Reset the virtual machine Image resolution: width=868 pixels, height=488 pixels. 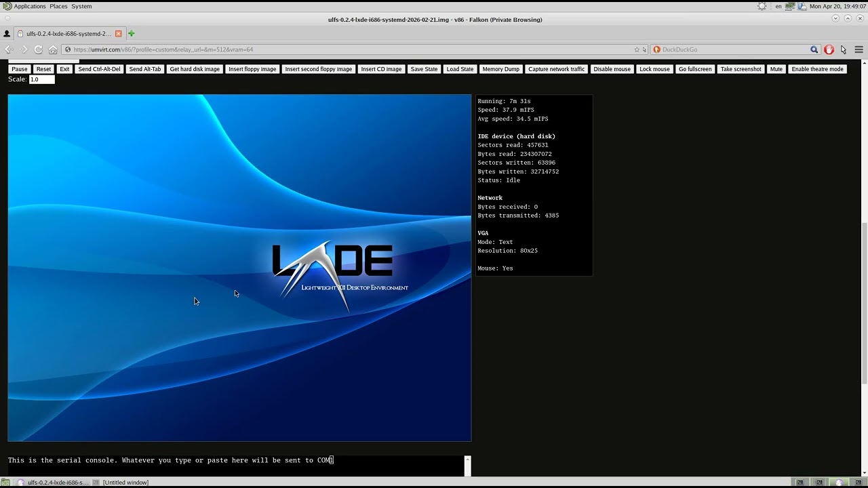(43, 69)
